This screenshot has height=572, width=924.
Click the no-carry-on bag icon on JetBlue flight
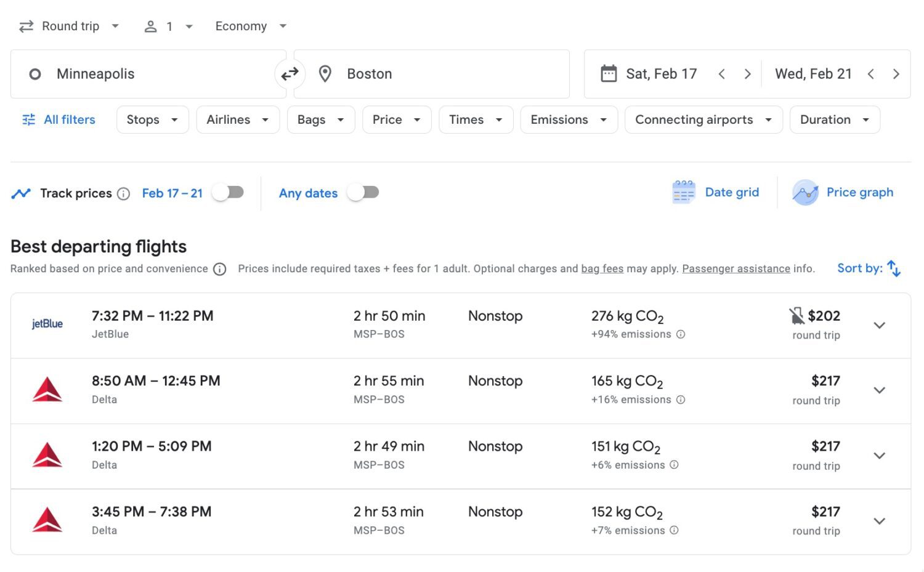tap(798, 315)
